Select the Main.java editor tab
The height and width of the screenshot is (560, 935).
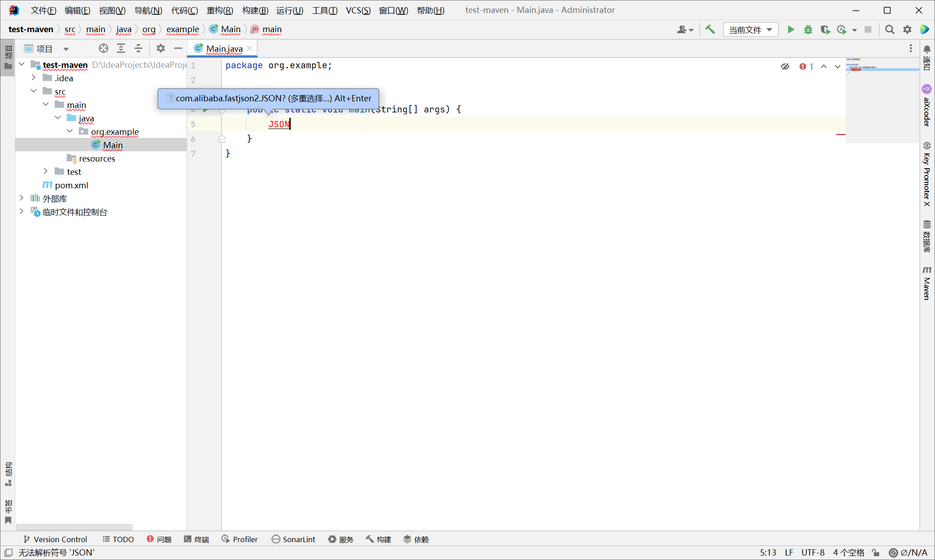pos(224,48)
